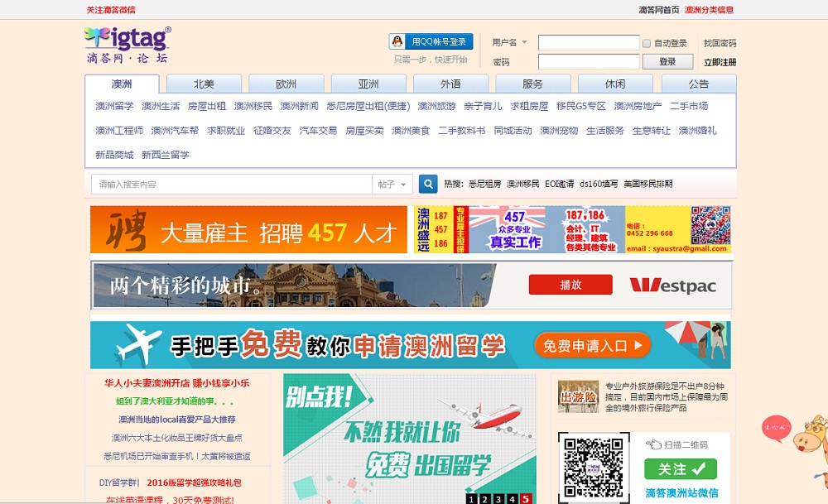The width and height of the screenshot is (828, 504).
Task: Select slide number 3 in carousel
Action: click(498, 499)
